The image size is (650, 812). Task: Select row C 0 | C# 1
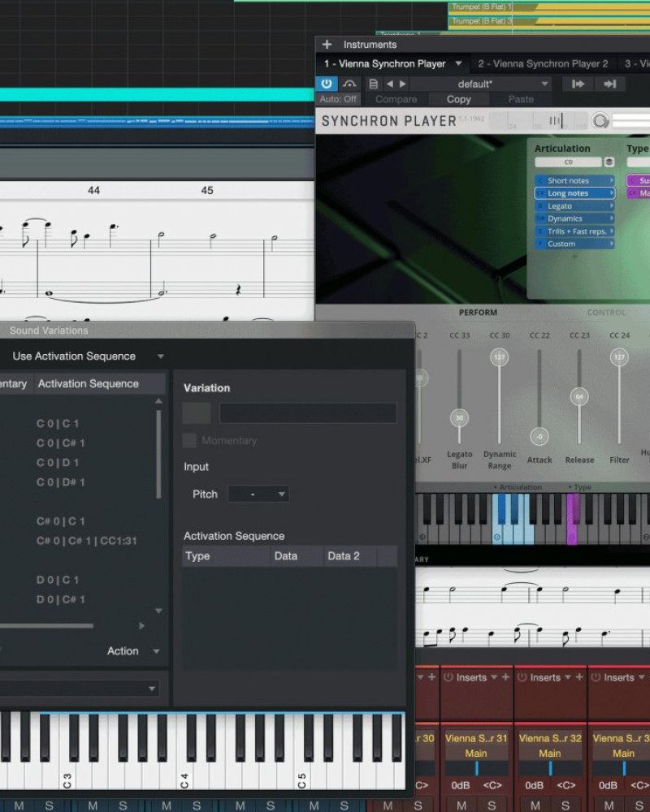(61, 443)
